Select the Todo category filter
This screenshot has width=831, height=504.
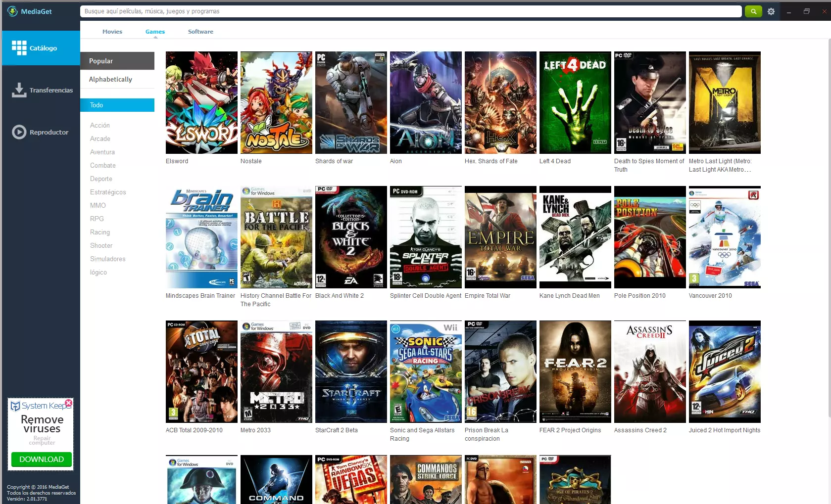(x=117, y=105)
